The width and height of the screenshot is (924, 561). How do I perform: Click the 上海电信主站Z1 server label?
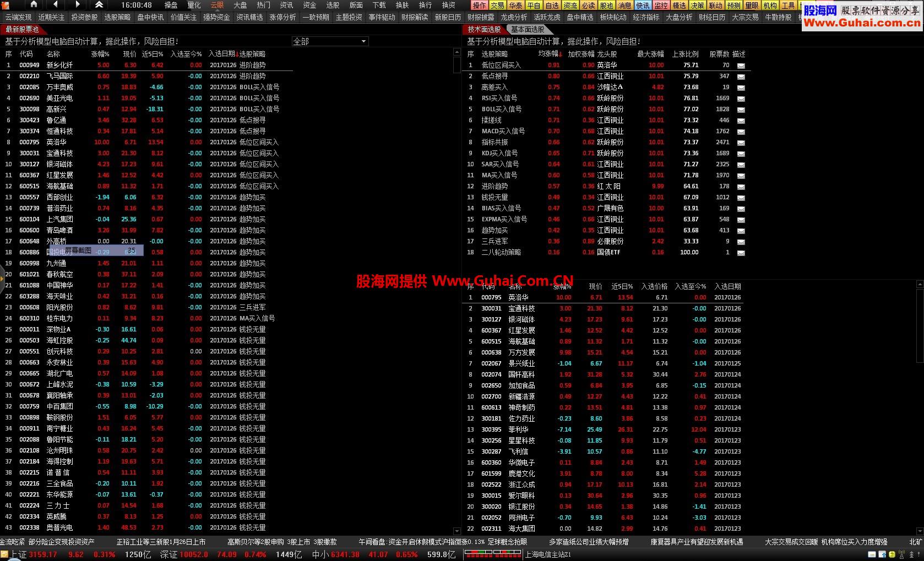pos(547,554)
